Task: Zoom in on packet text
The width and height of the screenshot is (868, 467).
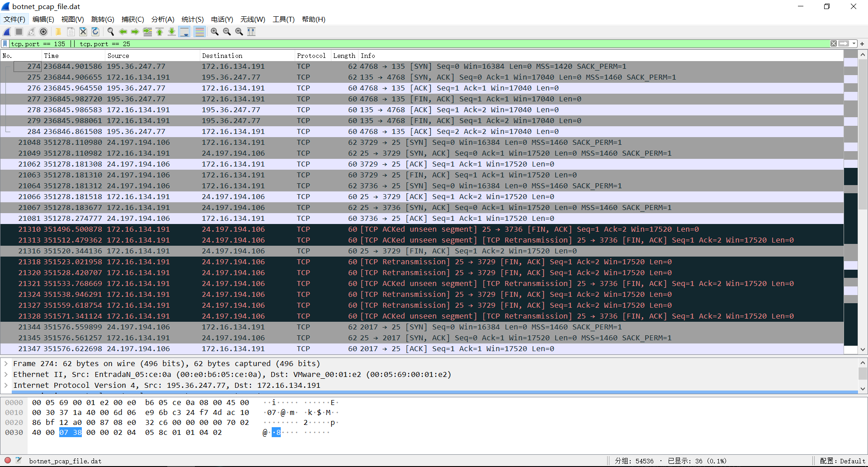Action: [215, 32]
